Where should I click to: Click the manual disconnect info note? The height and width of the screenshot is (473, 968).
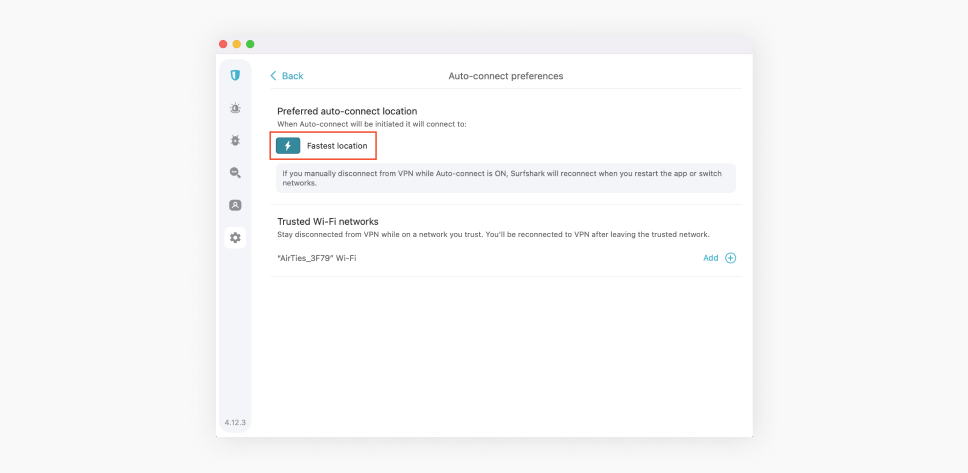[506, 178]
